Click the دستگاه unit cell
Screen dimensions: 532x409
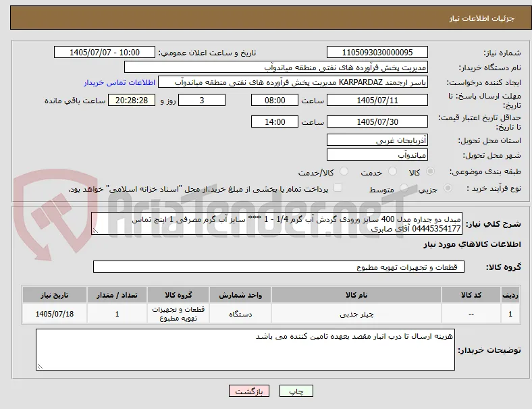240,314
